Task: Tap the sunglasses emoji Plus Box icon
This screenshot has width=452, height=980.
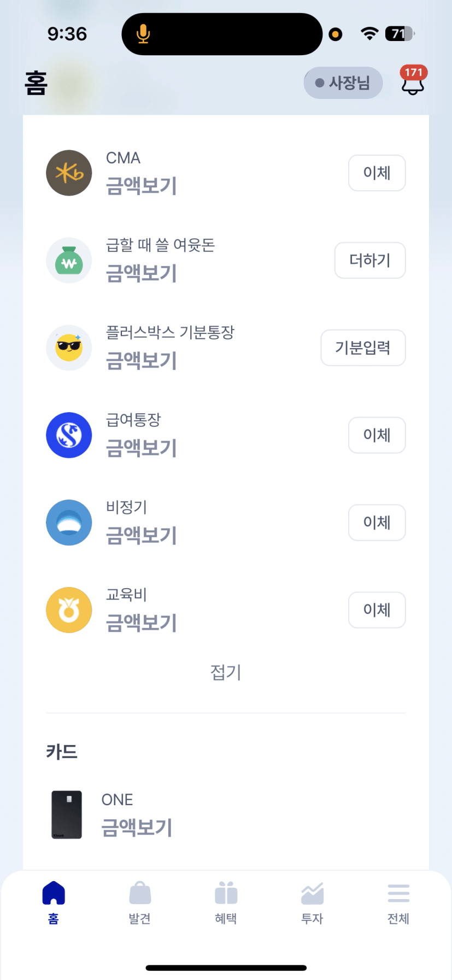Action: [69, 348]
